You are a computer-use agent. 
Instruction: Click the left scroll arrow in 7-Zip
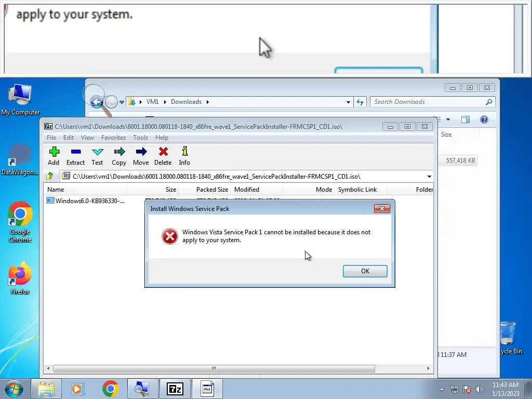coord(48,368)
